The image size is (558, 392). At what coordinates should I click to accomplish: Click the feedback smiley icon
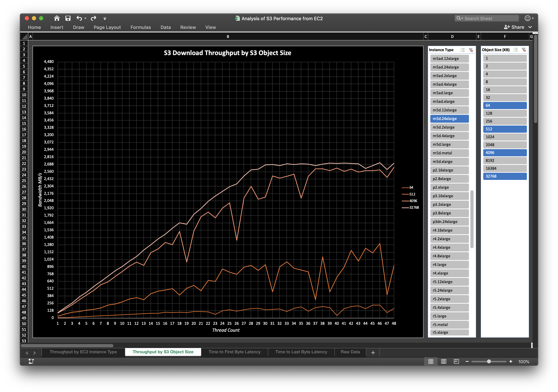[527, 18]
